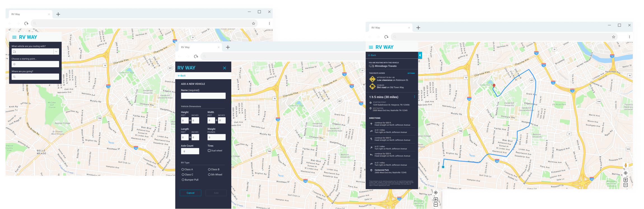
Task: Open a new tab in left browser window
Action: pyautogui.click(x=58, y=14)
